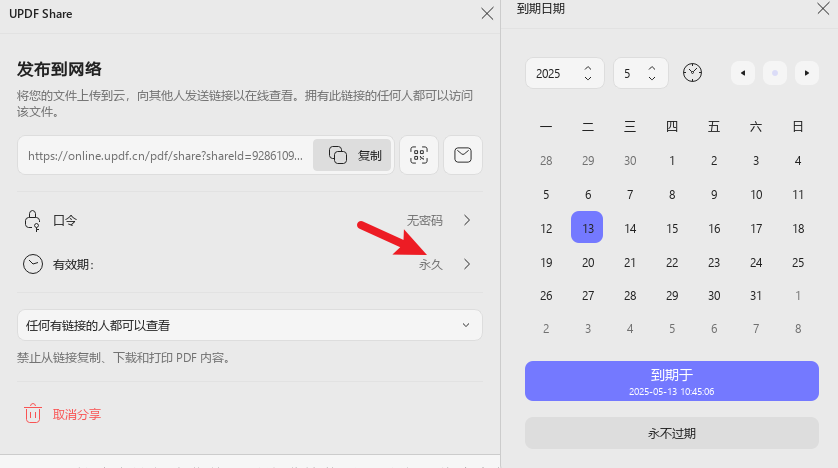Click the year field showing 2025

coord(565,73)
